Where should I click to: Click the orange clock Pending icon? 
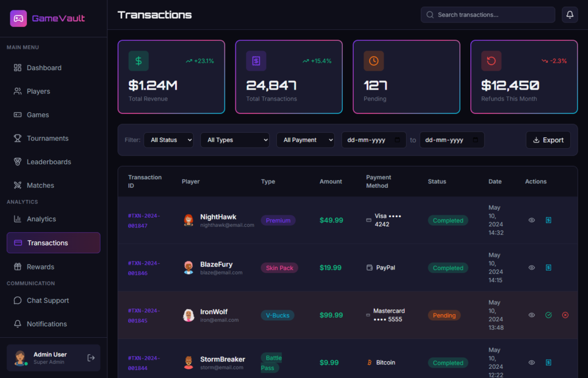click(373, 61)
